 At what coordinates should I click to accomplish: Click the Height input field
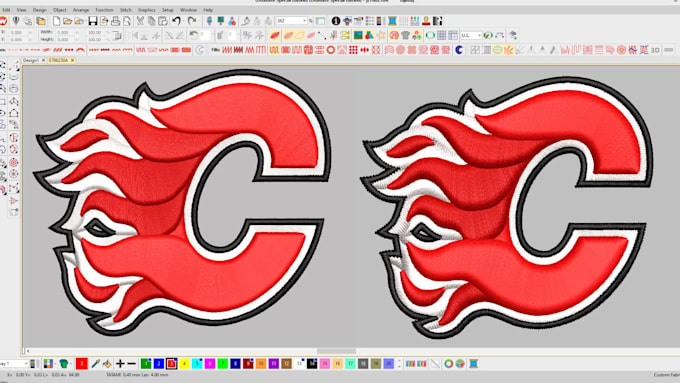click(x=64, y=39)
